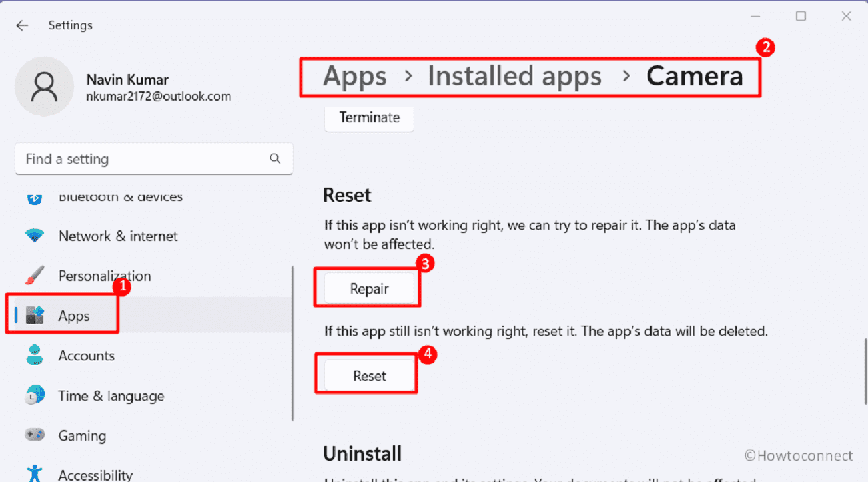Click the back arrow icon in Settings

tap(22, 25)
